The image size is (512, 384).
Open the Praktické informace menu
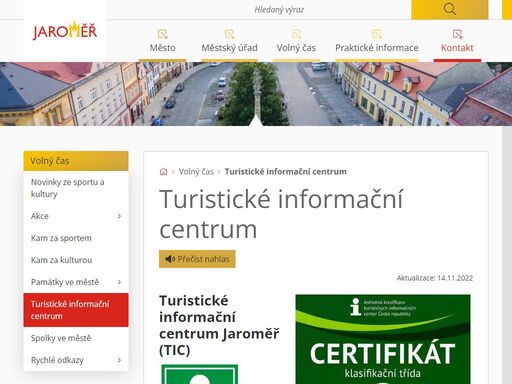[377, 48]
